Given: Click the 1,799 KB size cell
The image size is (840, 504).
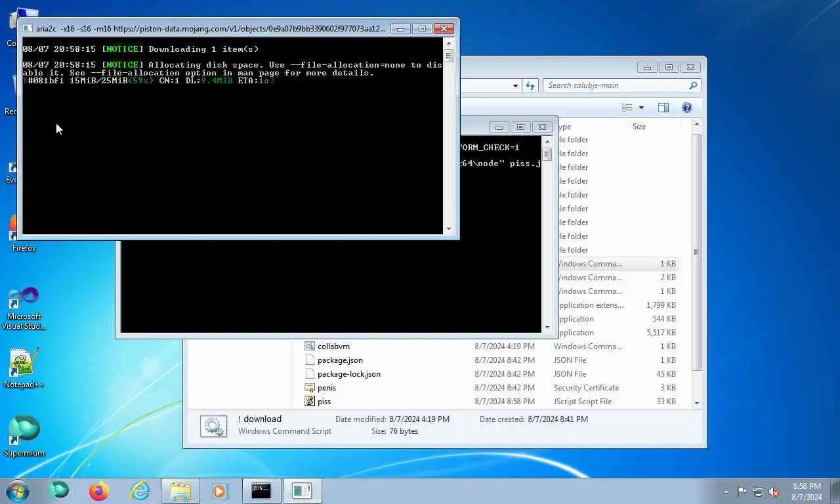Looking at the screenshot, I should point(661,305).
